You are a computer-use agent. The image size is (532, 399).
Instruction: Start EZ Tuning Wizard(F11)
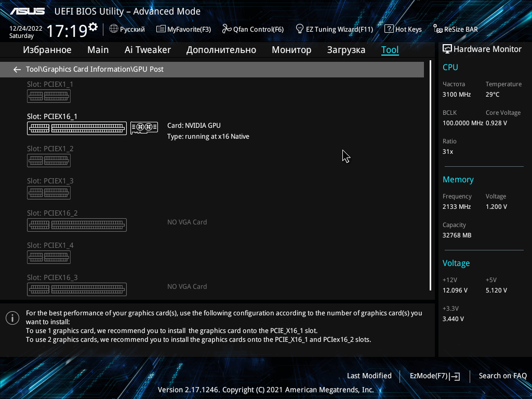tap(339, 30)
